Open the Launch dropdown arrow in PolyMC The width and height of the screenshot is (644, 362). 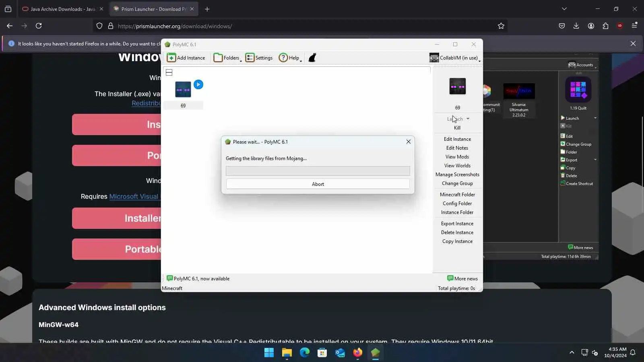tap(468, 119)
